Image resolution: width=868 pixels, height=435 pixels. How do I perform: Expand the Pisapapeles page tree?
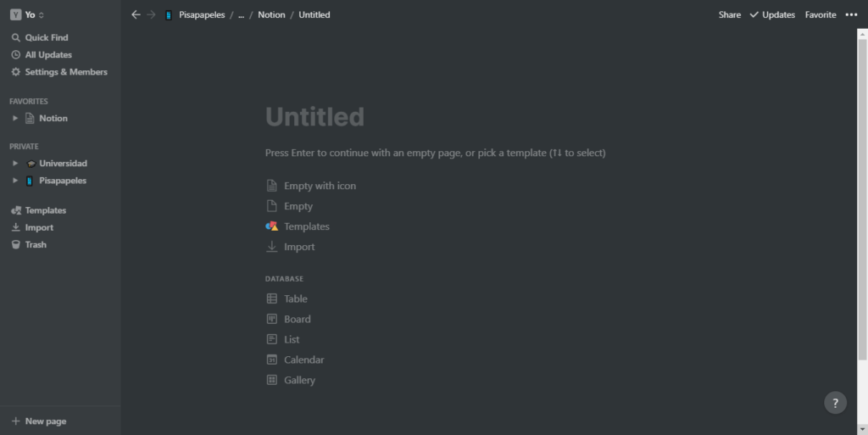[x=15, y=181]
